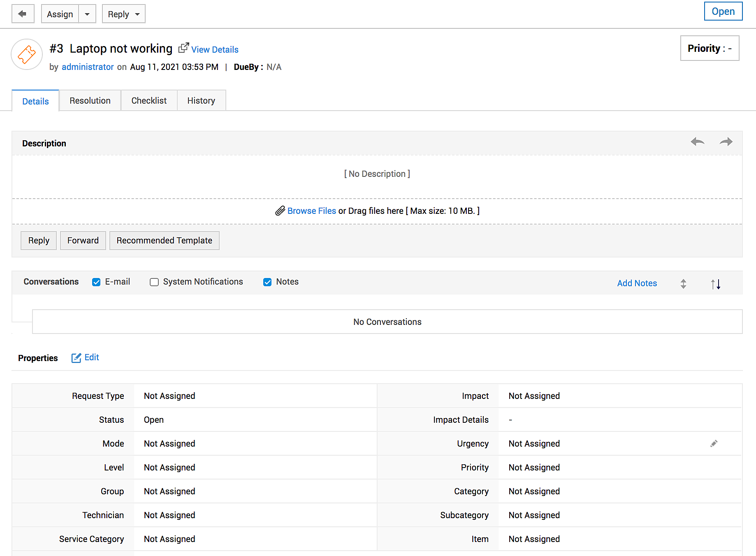This screenshot has width=756, height=556.
Task: Enable the System Notifications checkbox
Action: pyautogui.click(x=154, y=282)
